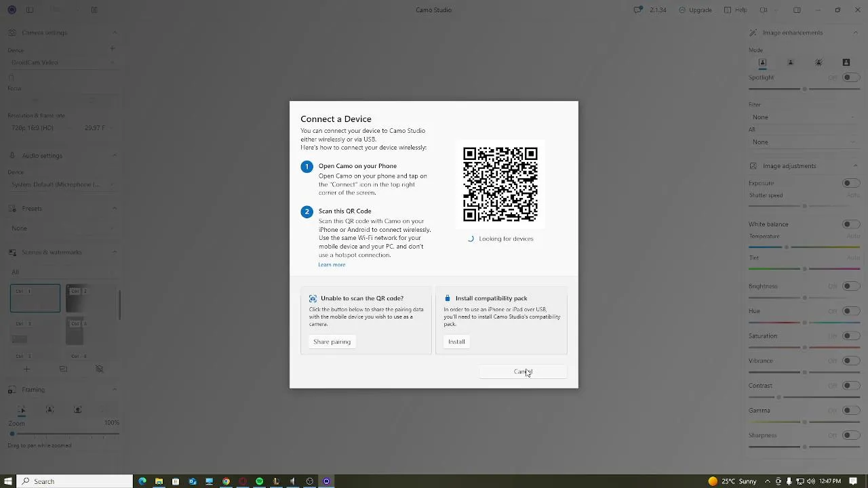This screenshot has height=488, width=868.
Task: Click the hide scene crossed-out icon
Action: click(99, 369)
